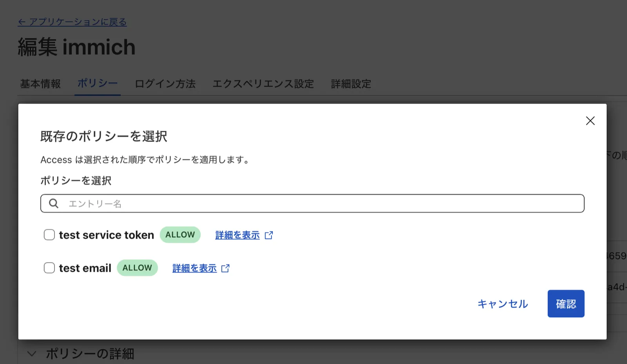This screenshot has height=364, width=627.
Task: Open external link icon beside test service token
Action: (x=269, y=235)
